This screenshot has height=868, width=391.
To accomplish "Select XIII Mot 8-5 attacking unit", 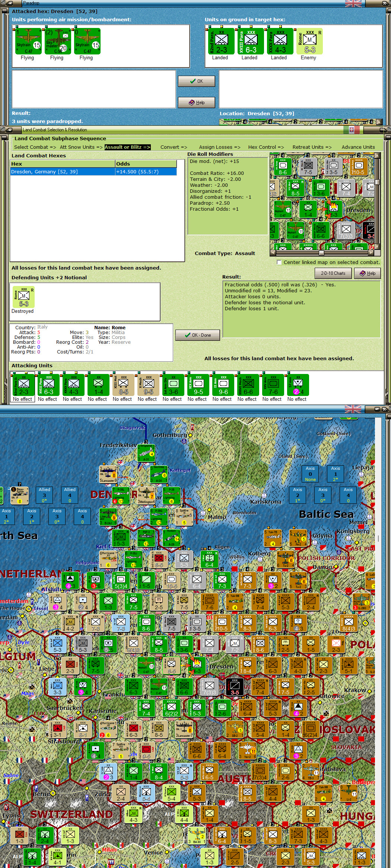I will pyautogui.click(x=123, y=385).
